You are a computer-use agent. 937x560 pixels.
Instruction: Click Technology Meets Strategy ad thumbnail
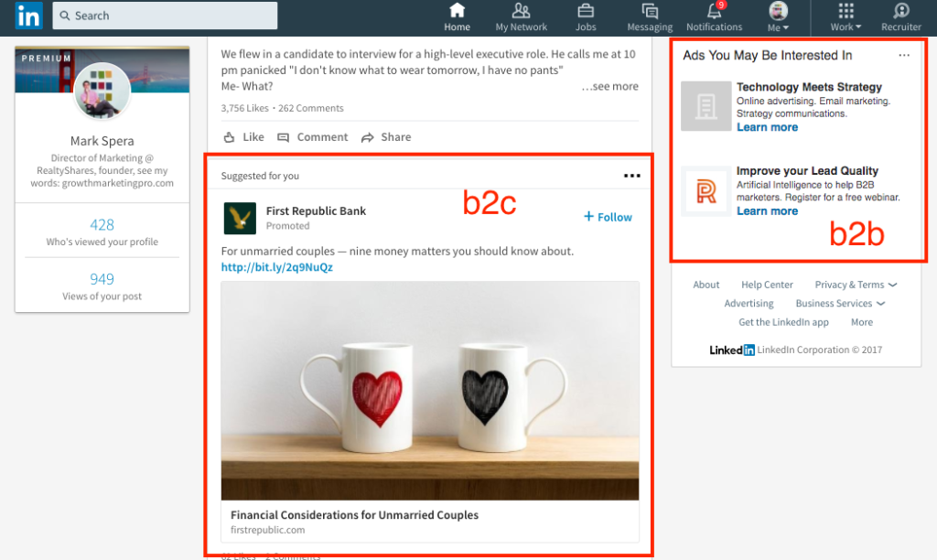[705, 106]
